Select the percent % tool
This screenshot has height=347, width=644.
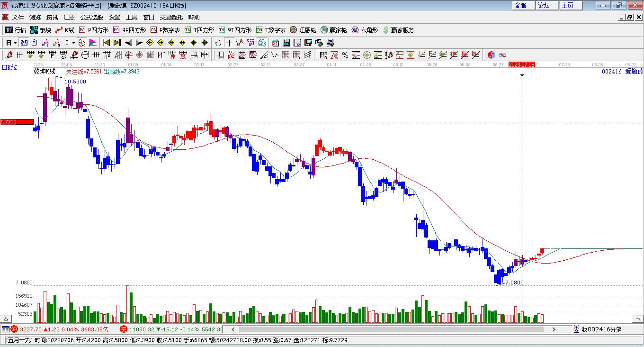pos(345,55)
